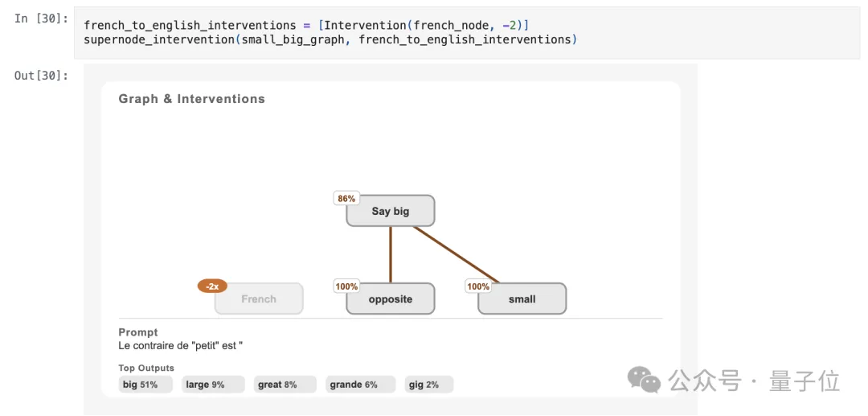868x416 pixels.
Task: Select the "opposite" supernode
Action: [391, 299]
